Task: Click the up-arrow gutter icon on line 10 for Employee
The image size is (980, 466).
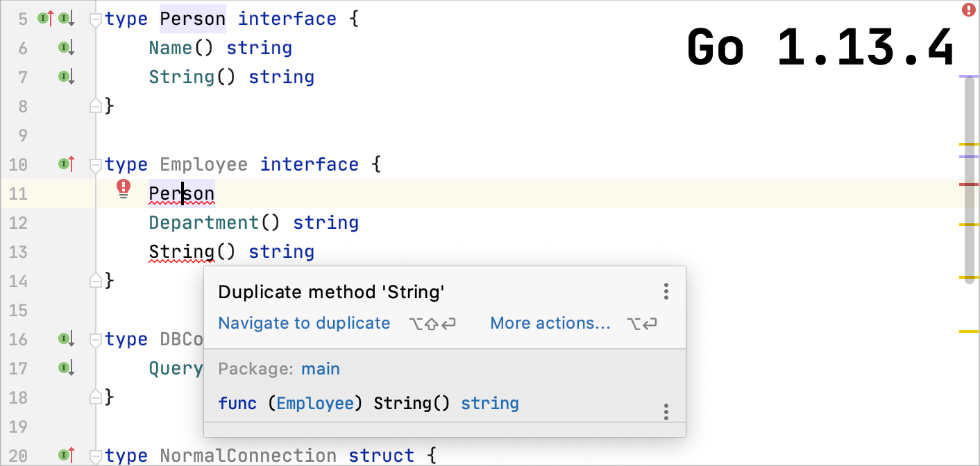Action: 67,164
